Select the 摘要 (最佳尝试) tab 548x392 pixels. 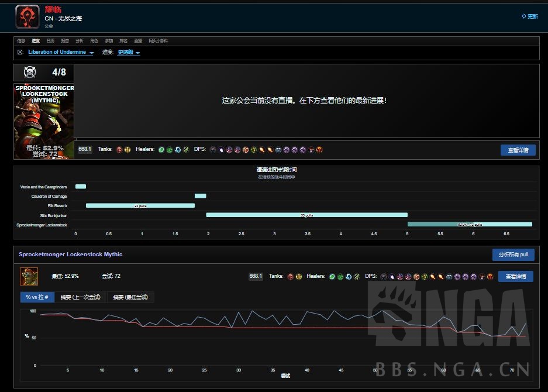130,297
